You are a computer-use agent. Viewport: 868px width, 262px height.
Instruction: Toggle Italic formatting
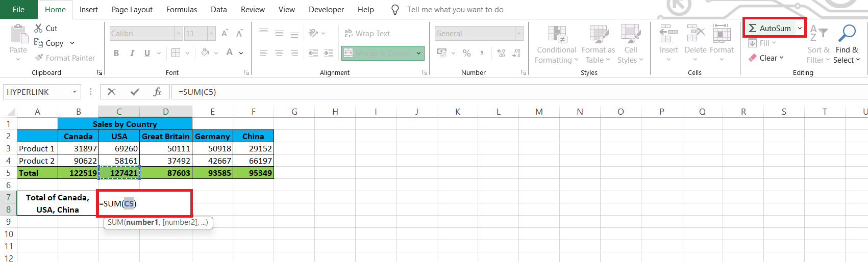click(x=132, y=53)
